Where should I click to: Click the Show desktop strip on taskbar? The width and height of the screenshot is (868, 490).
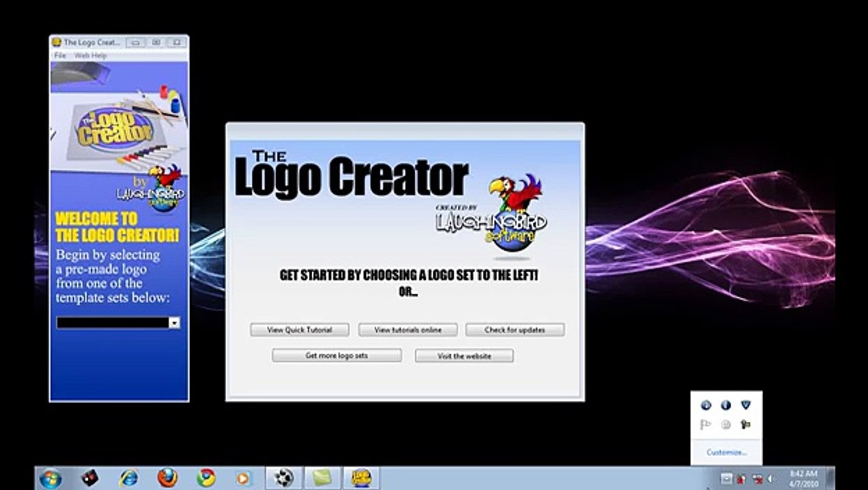pos(831,478)
